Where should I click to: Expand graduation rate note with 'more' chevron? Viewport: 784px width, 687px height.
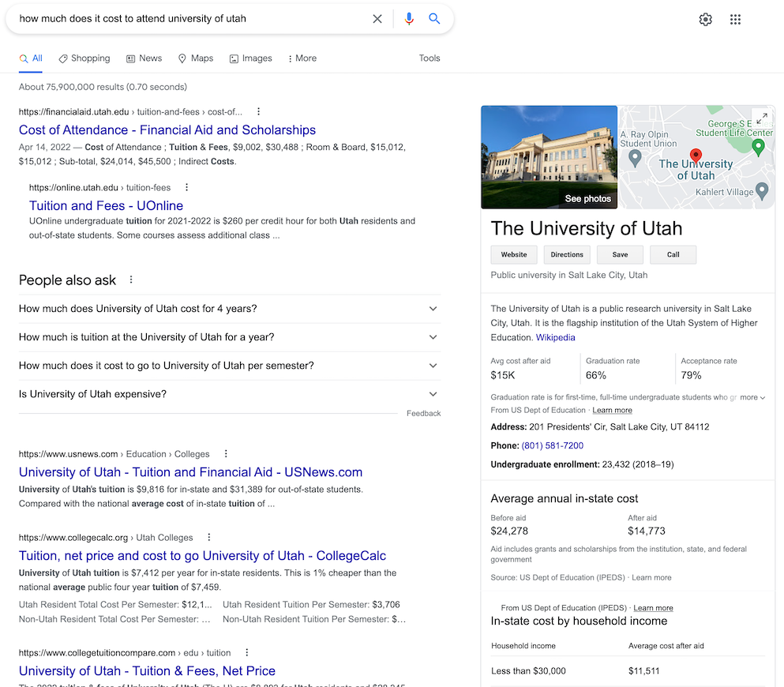pyautogui.click(x=752, y=397)
